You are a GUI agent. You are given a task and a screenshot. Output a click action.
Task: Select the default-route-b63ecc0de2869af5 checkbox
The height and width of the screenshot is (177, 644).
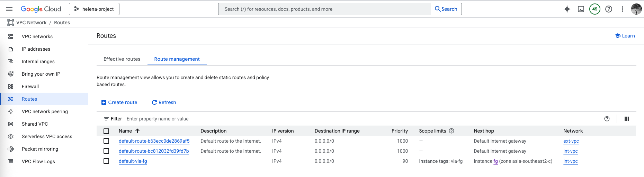click(x=106, y=141)
